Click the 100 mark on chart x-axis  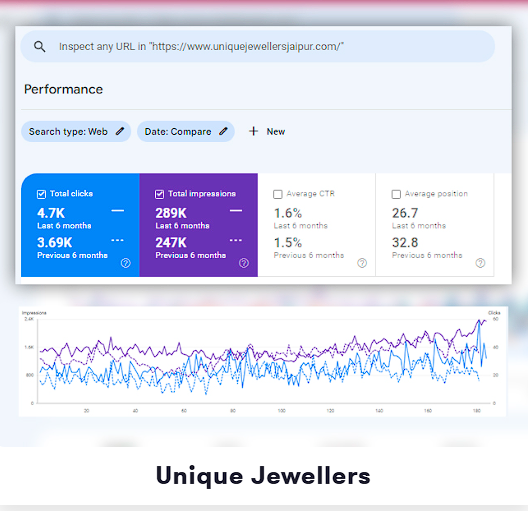tap(282, 411)
